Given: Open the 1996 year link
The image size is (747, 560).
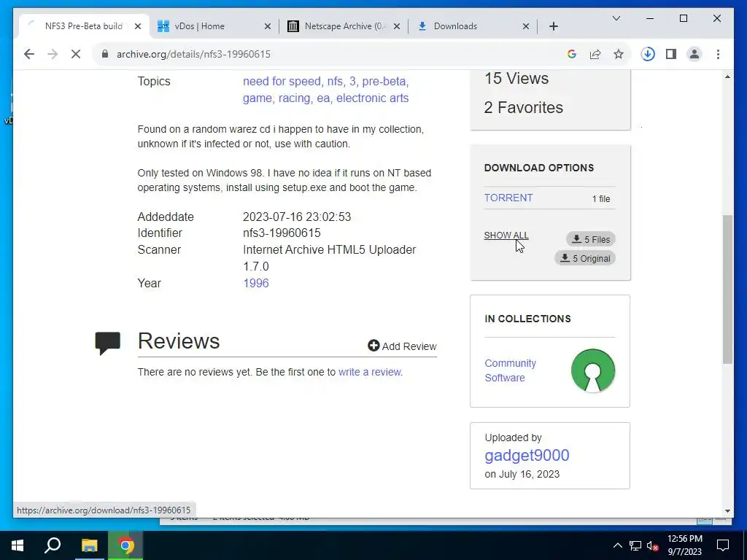Looking at the screenshot, I should click(x=256, y=284).
